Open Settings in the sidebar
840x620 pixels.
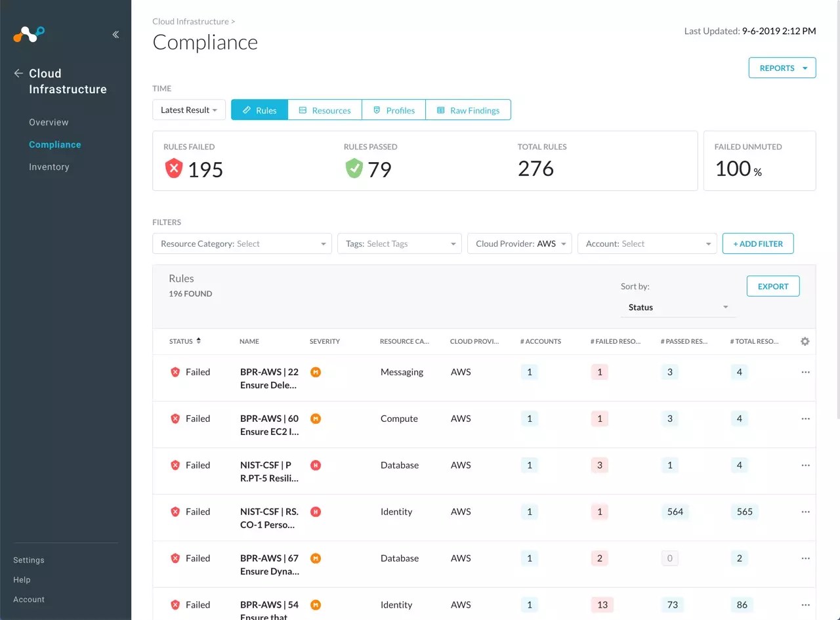coord(29,560)
